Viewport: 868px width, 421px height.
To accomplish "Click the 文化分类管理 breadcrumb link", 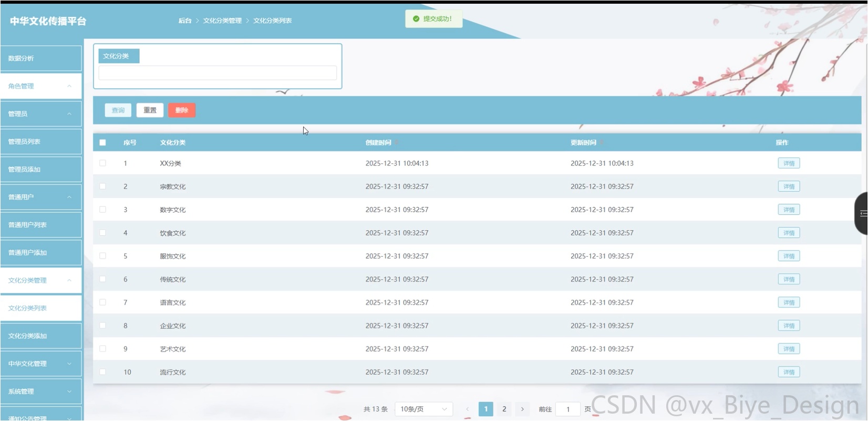I will pos(222,20).
